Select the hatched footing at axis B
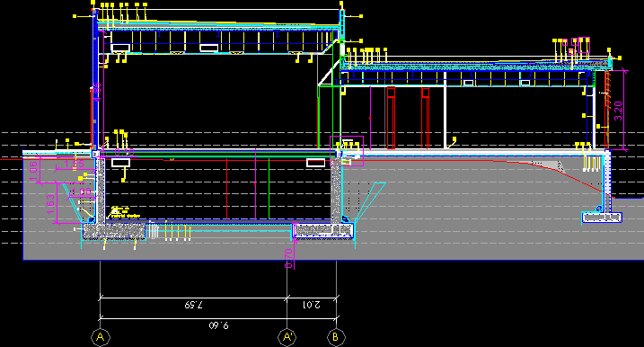 (x=323, y=231)
